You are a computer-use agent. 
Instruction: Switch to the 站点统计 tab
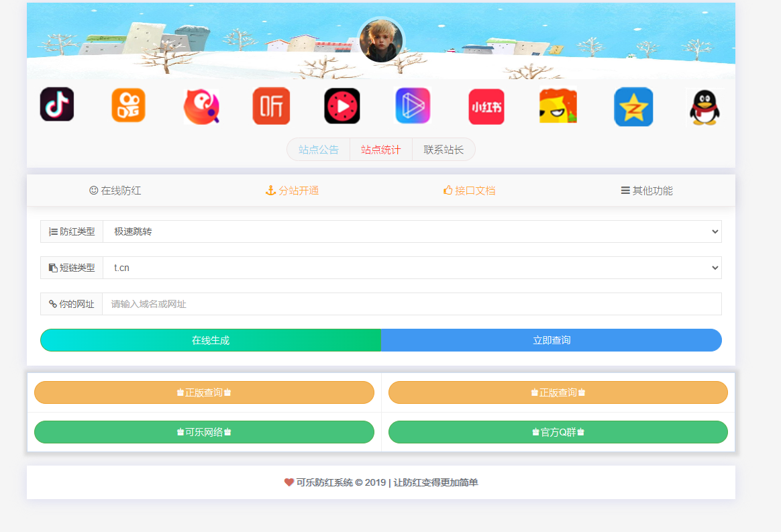(381, 150)
